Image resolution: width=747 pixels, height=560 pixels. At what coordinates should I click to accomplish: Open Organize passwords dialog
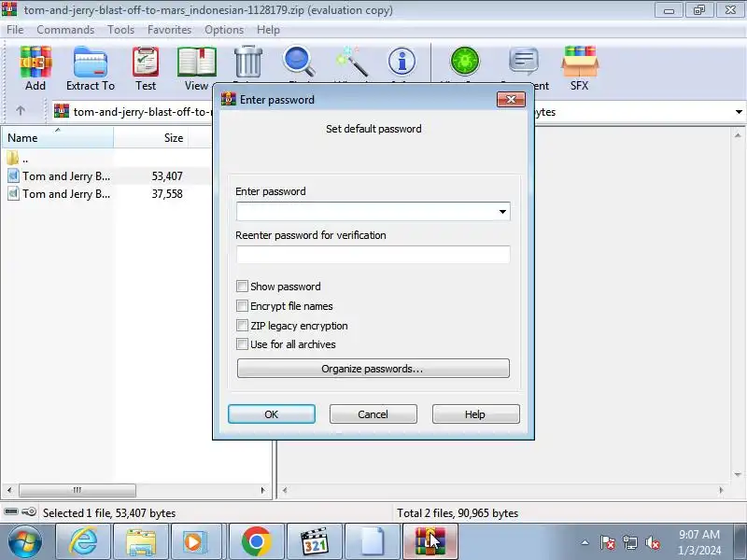pos(373,368)
